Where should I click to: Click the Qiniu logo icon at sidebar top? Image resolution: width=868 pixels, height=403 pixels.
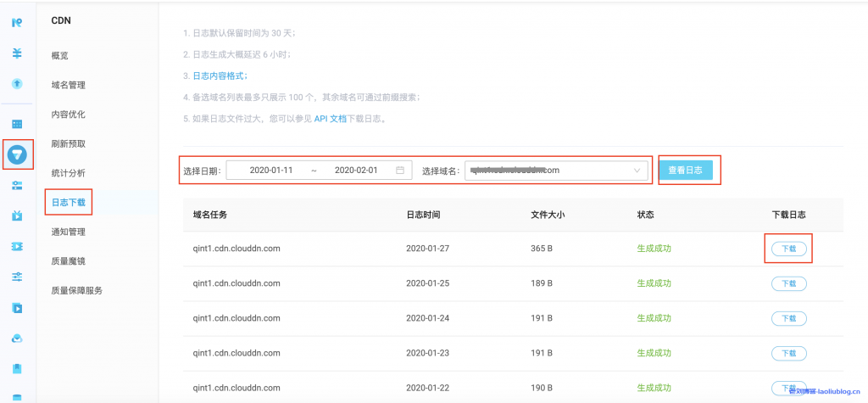point(17,23)
